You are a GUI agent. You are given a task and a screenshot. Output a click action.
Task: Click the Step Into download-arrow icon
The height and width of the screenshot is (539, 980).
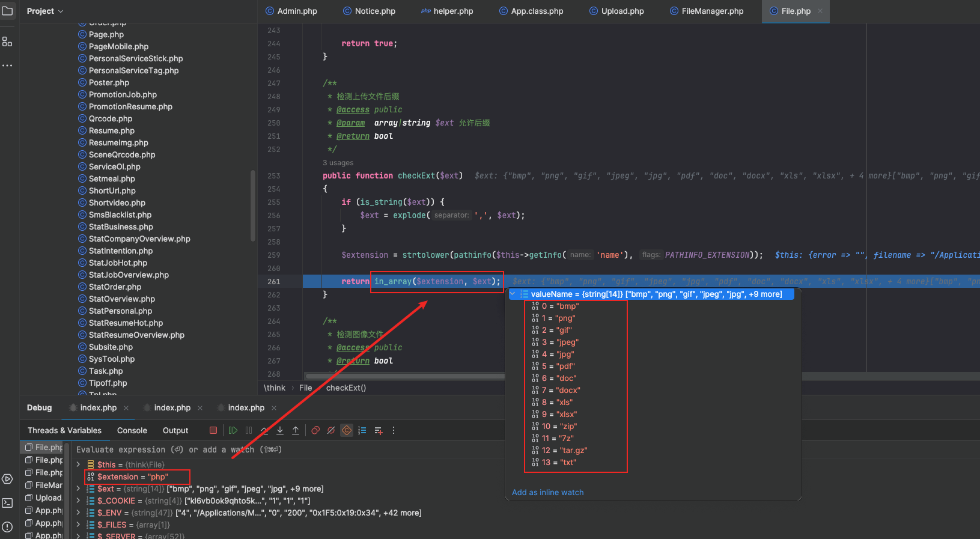point(280,430)
